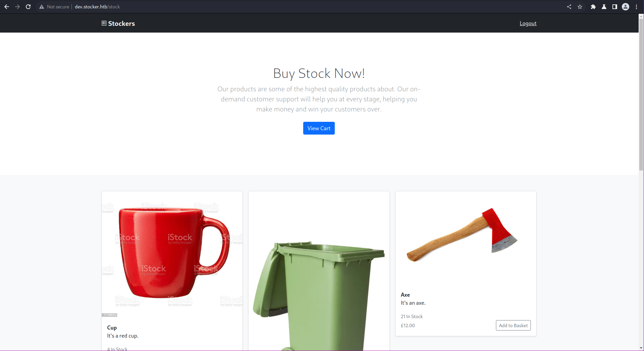
Task: Click the Logout link
Action: click(528, 23)
